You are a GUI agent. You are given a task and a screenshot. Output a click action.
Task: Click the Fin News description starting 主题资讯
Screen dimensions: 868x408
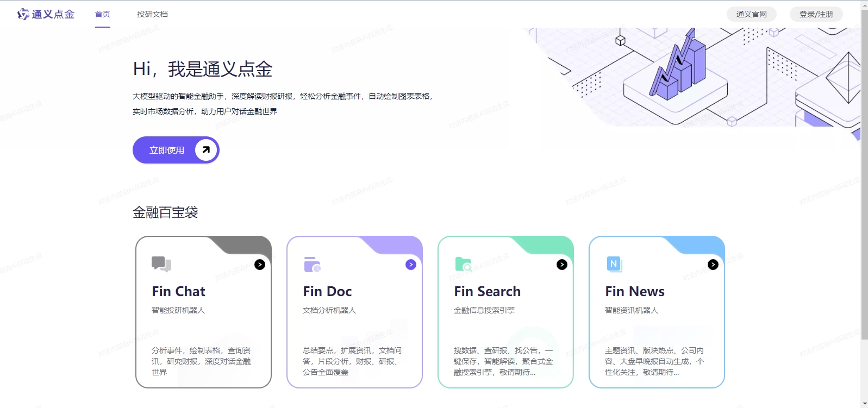coord(654,361)
